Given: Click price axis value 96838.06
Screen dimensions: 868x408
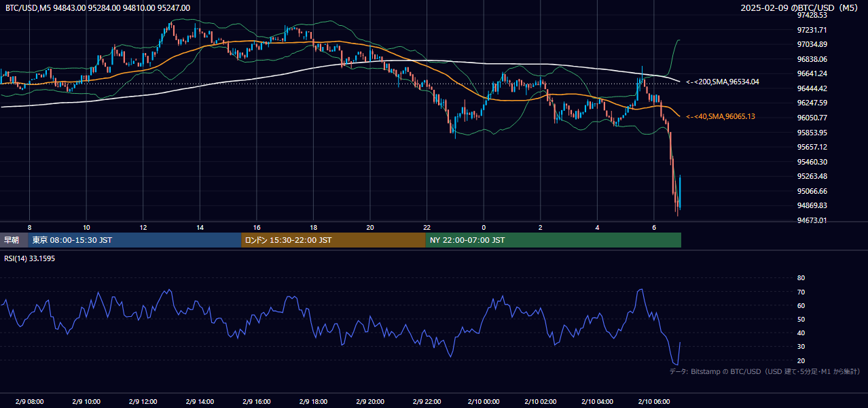Looking at the screenshot, I should point(812,59).
